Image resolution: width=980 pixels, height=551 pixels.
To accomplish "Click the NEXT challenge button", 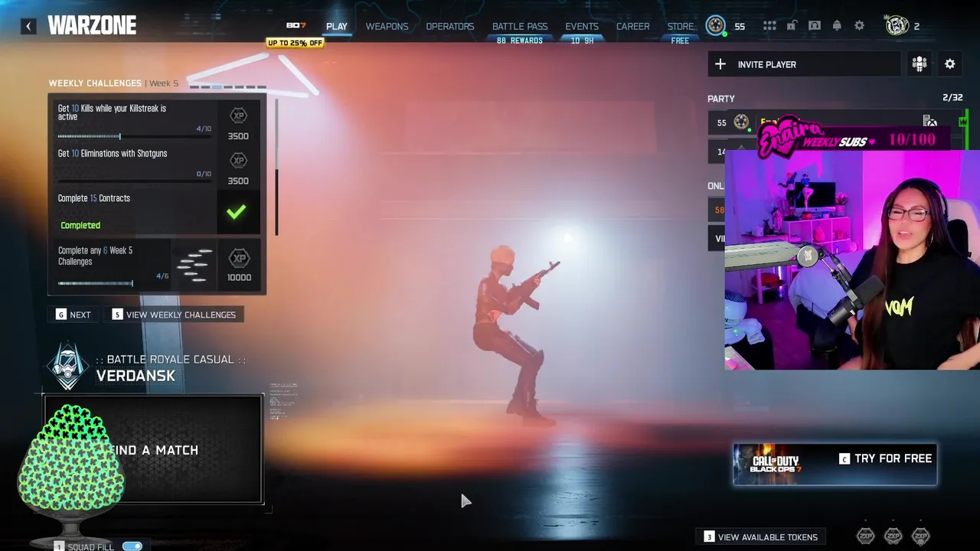I will [73, 315].
